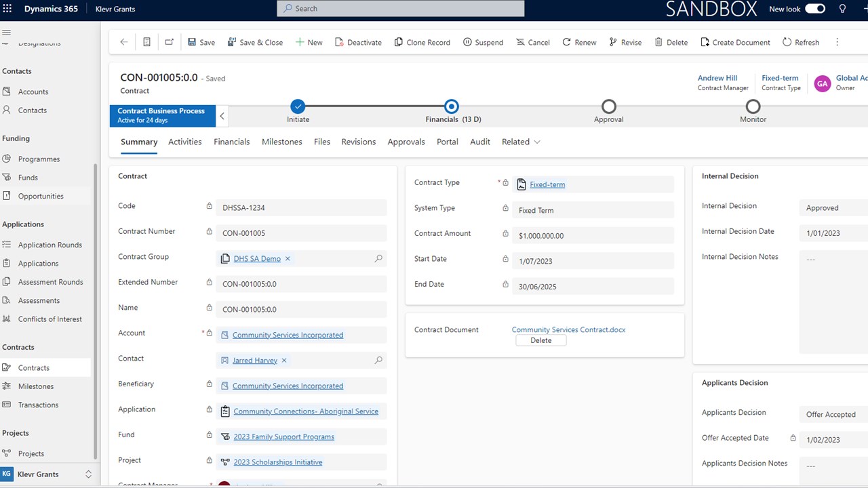Switch to the Files tab
Screen dimensions: 868x488
pyautogui.click(x=322, y=142)
